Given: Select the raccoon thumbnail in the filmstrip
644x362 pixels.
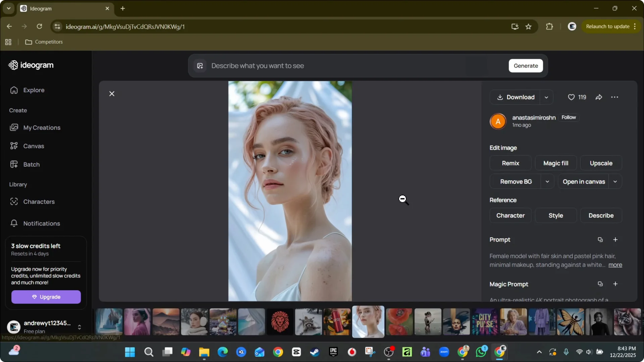Looking at the screenshot, I should click(308, 321).
